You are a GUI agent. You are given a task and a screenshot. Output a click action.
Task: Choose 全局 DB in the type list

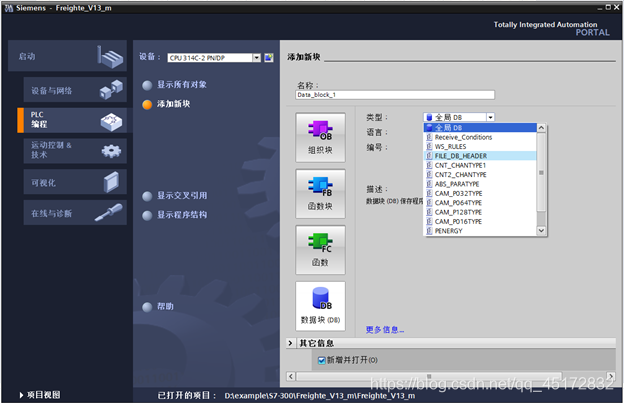[480, 127]
